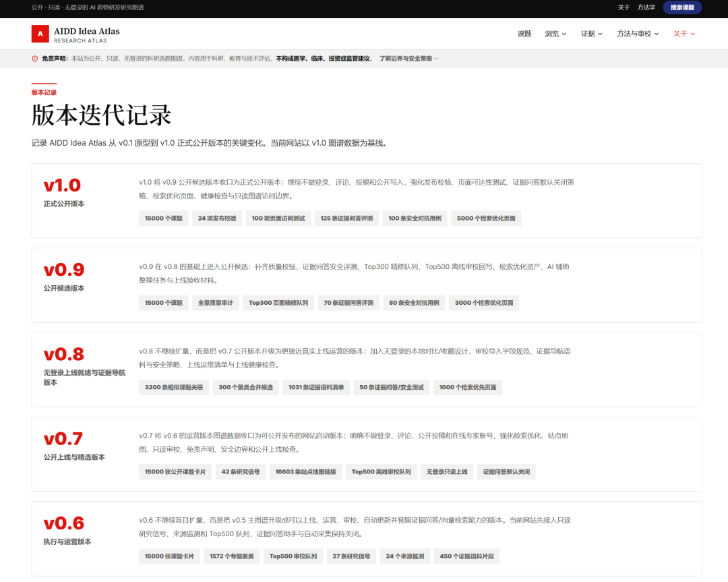This screenshot has width=728, height=582.
Task: Click the 15000 张课题卡片 tag
Action: (x=169, y=556)
